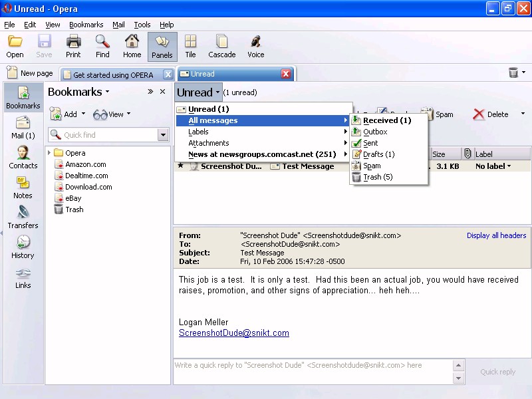This screenshot has width=532, height=399.
Task: Expand the Opera bookmarks folder
Action: tap(49, 153)
